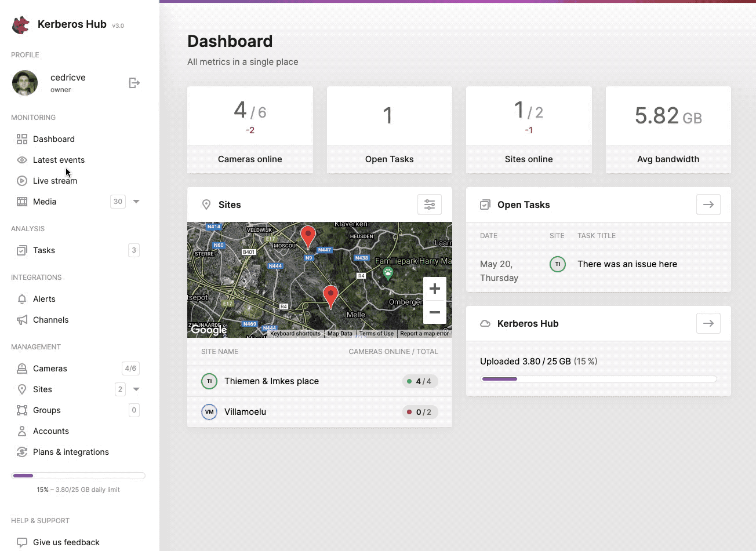Click the Alerts bell icon
The image size is (756, 551).
coord(21,298)
